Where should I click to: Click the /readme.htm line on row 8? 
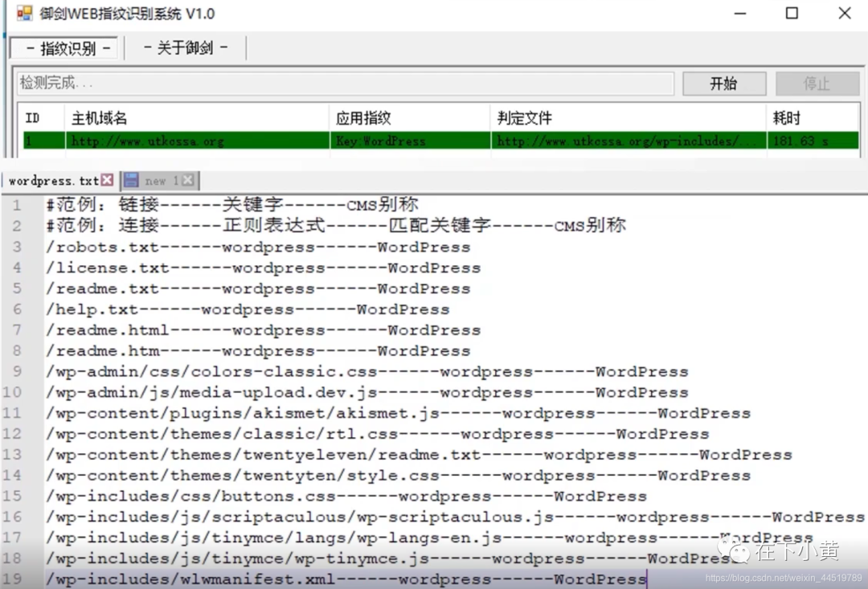[x=258, y=351]
